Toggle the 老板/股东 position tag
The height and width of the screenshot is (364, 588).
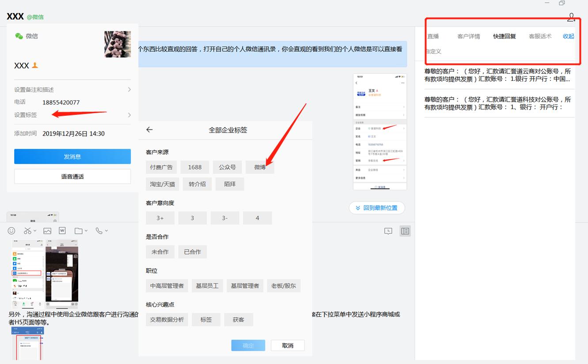click(284, 285)
